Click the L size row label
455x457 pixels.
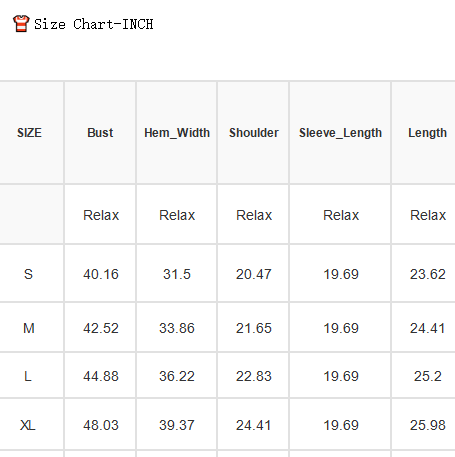[28, 376]
